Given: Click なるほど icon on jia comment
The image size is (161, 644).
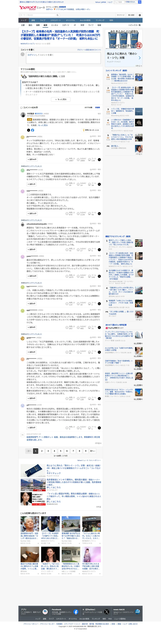Looking at the screenshot, I should [78, 399].
